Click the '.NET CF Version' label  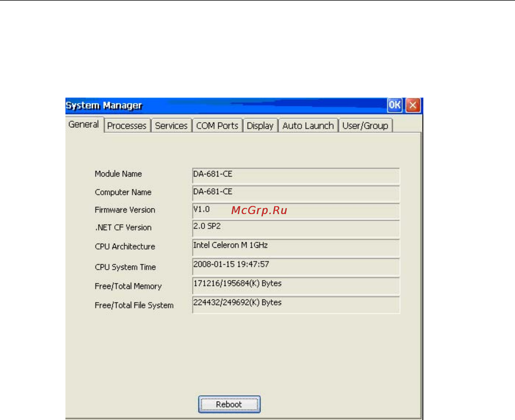pos(123,227)
